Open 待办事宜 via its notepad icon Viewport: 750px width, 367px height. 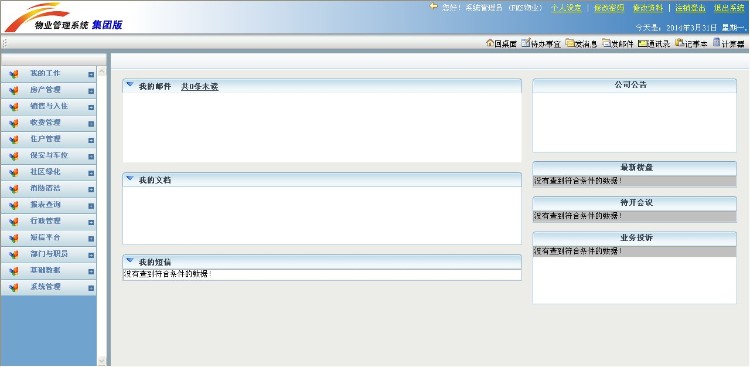coord(526,44)
